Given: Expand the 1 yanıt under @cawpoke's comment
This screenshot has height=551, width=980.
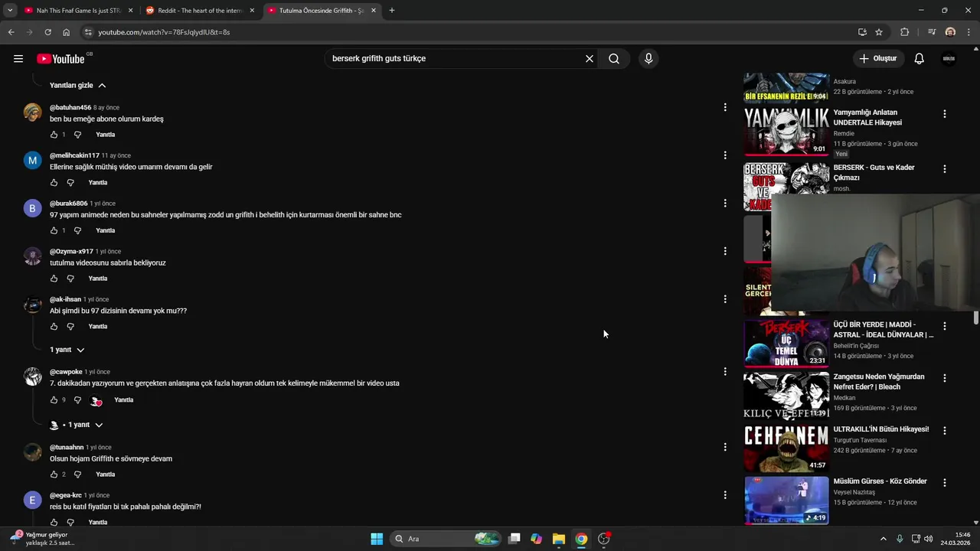Looking at the screenshot, I should 75,425.
